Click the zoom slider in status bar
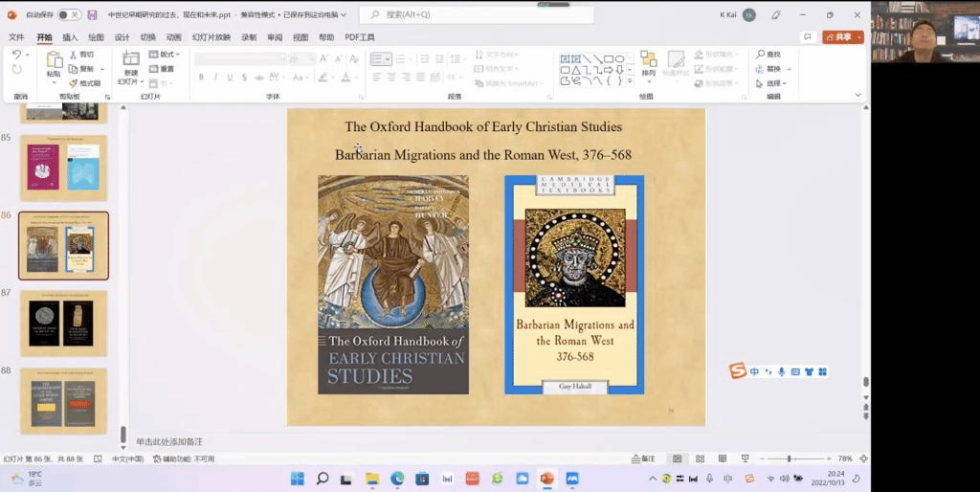Viewport: 980px width, 492px height. pos(788,458)
